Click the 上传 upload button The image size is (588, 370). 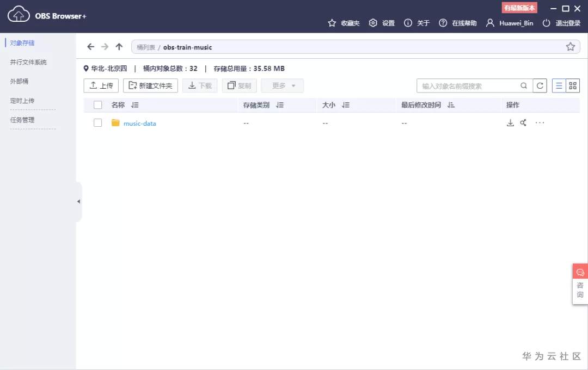(x=101, y=85)
